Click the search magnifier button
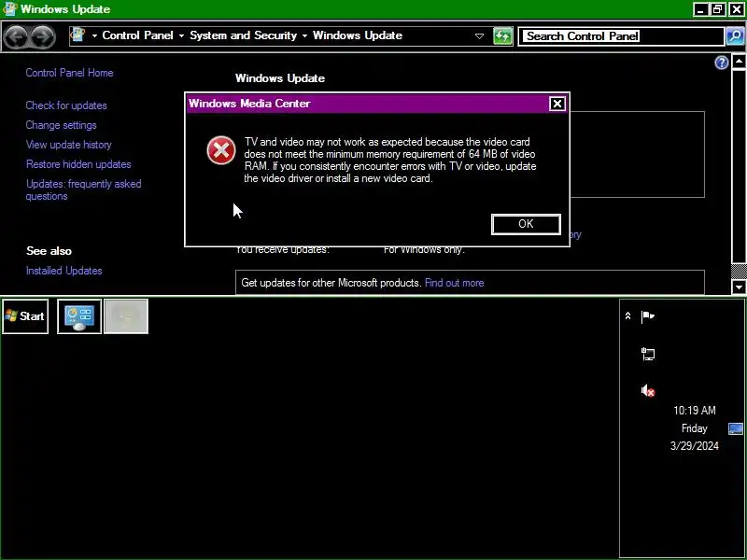The height and width of the screenshot is (560, 747). (x=735, y=36)
